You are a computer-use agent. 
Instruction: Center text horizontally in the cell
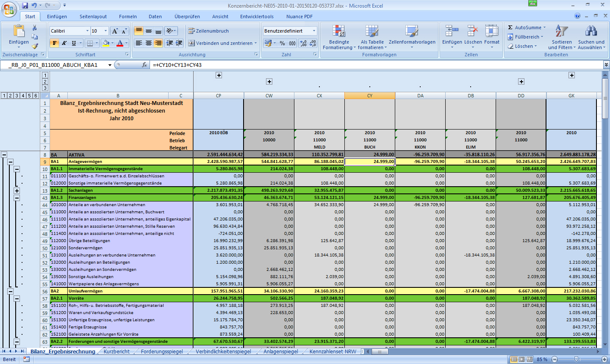(x=149, y=43)
